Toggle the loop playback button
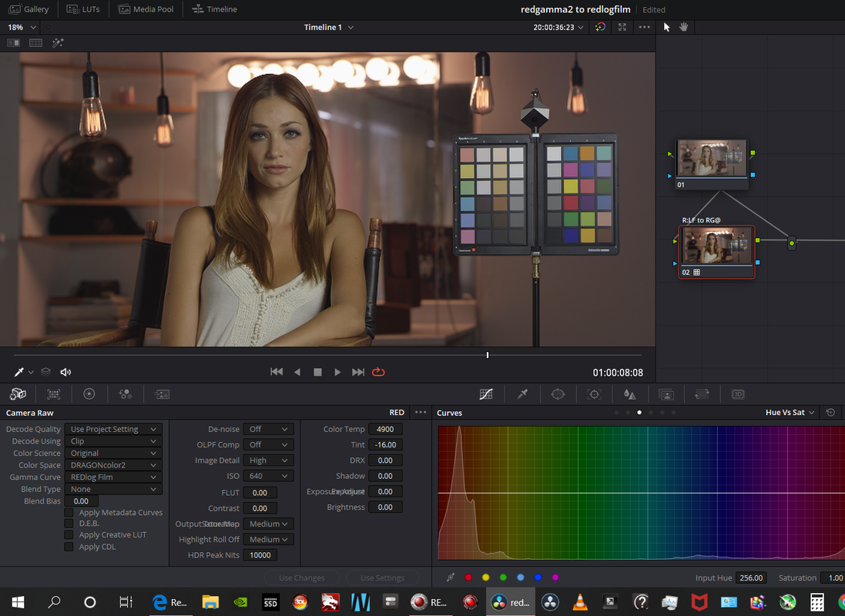This screenshot has height=616, width=845. click(378, 372)
